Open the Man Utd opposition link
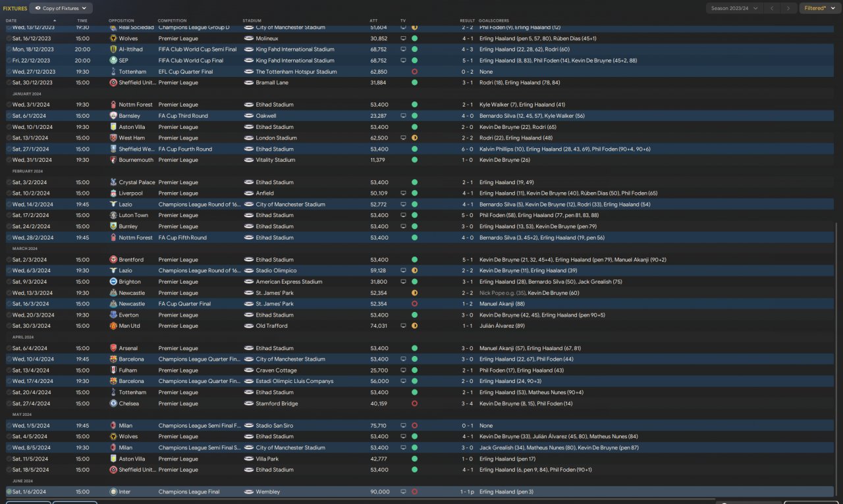 pos(130,326)
